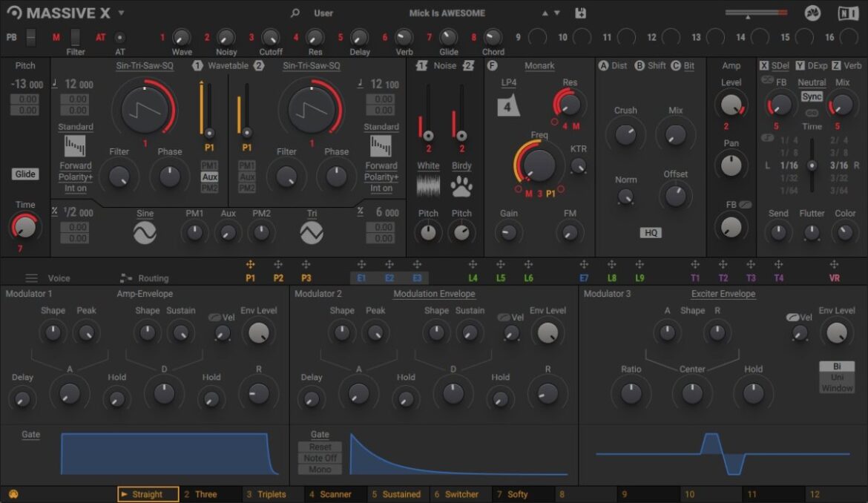Open the Monark filter type menu
Viewport: 868px width, 503px height.
tap(539, 66)
